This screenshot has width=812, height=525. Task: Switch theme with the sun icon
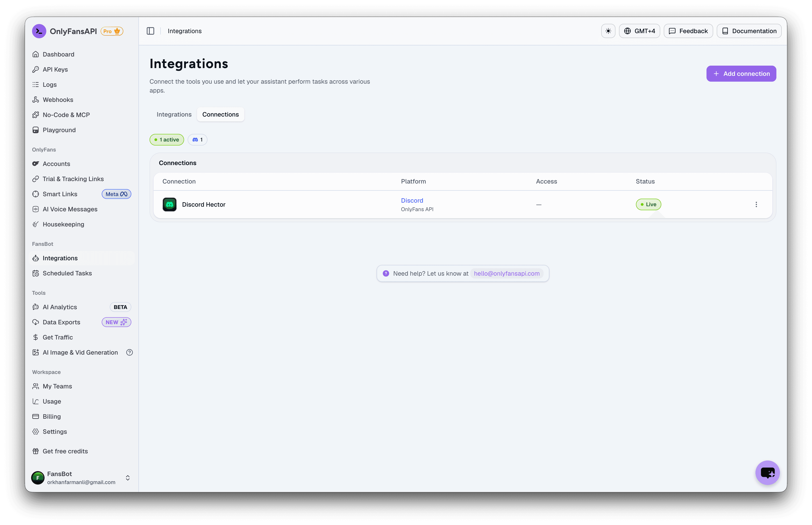click(608, 31)
